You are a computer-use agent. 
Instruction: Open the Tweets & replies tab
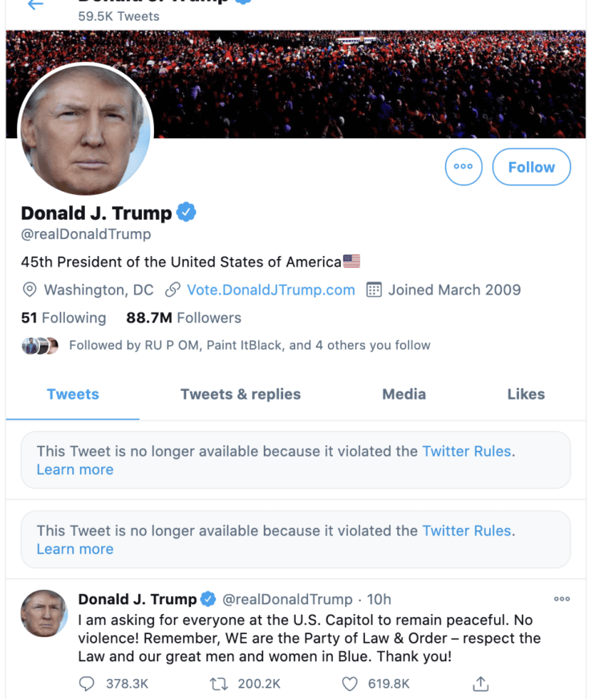(239, 394)
